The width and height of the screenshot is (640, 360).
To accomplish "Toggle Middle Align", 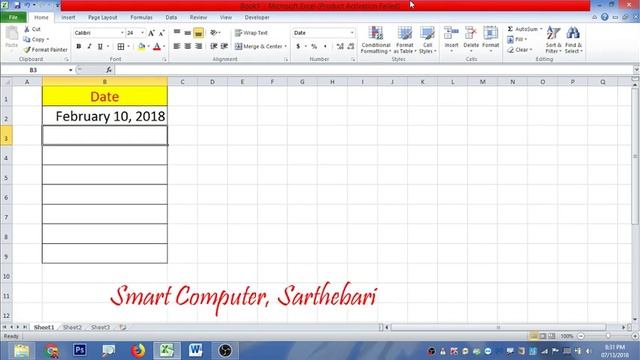I will (187, 33).
